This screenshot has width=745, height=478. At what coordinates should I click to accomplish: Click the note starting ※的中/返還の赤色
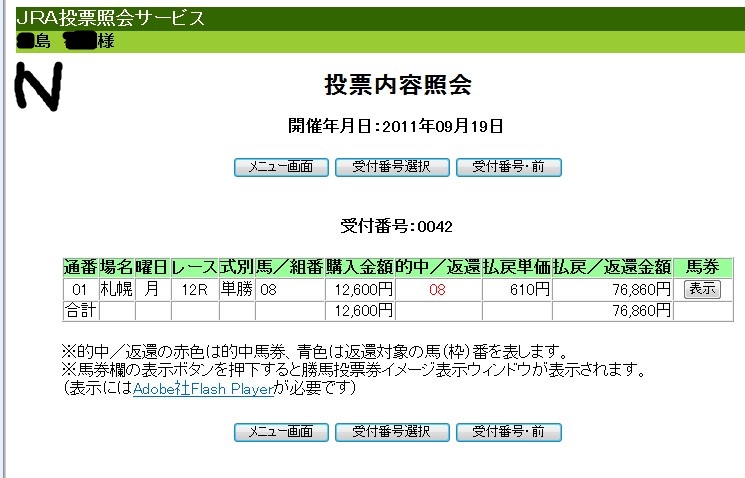[x=315, y=352]
